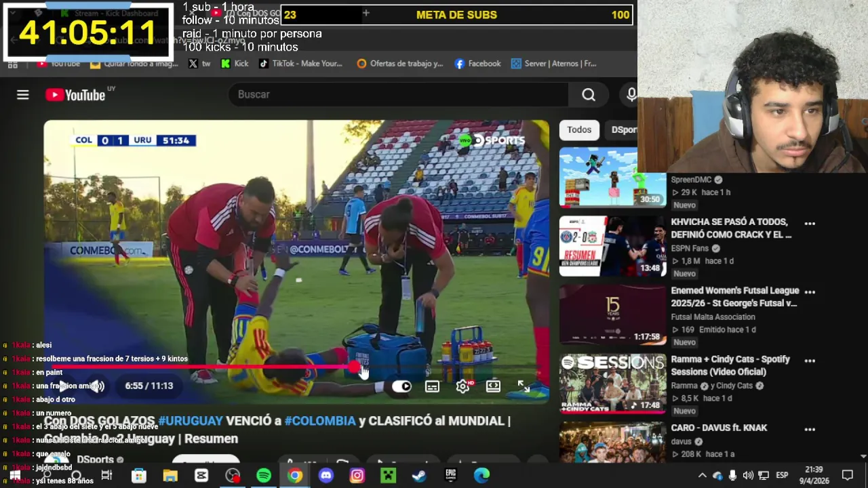Seek using the red video progress bar
The height and width of the screenshot is (488, 868).
tap(296, 367)
